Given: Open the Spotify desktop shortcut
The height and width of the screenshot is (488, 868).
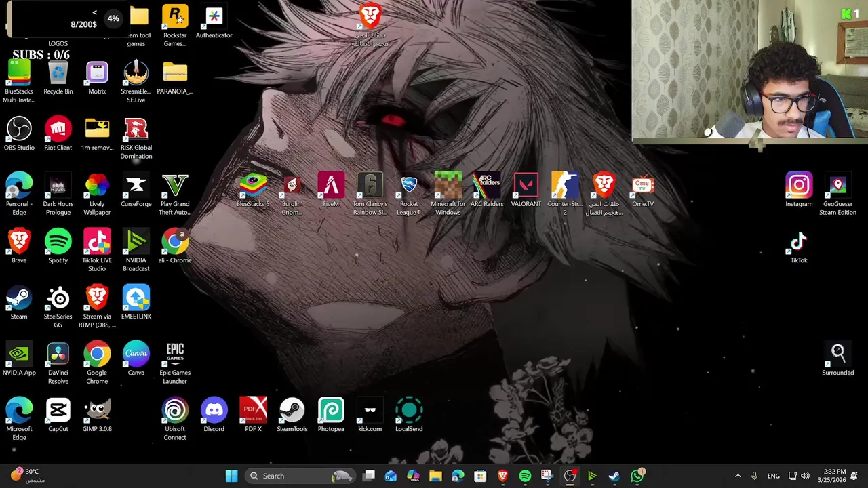Looking at the screenshot, I should click(58, 246).
